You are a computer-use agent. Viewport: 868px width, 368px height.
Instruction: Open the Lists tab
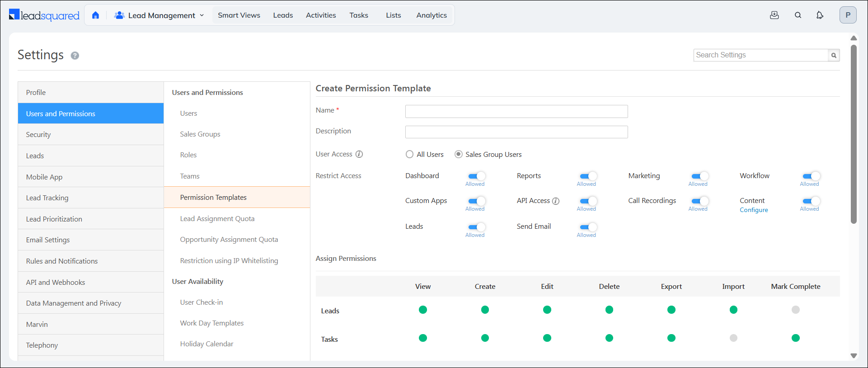(394, 15)
